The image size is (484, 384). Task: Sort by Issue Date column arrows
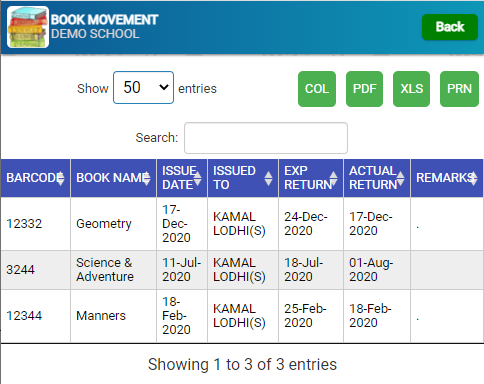click(197, 178)
